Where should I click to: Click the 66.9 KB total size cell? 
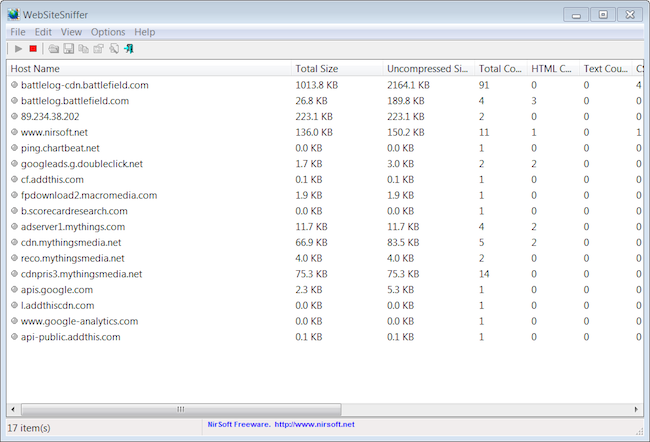(x=311, y=243)
